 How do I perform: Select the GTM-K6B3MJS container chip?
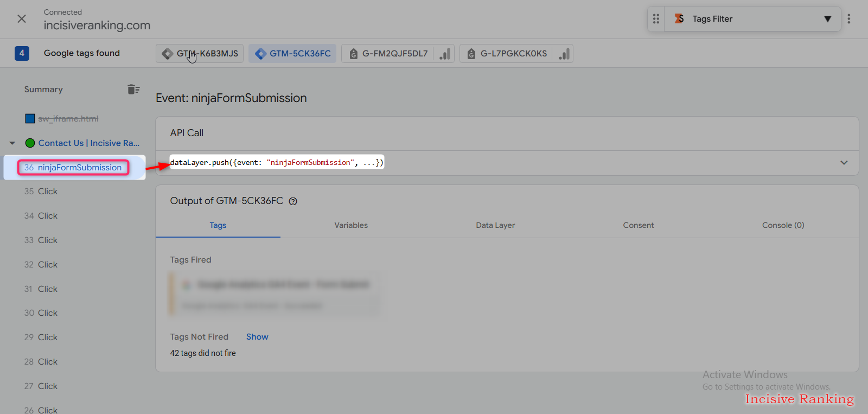click(x=200, y=54)
